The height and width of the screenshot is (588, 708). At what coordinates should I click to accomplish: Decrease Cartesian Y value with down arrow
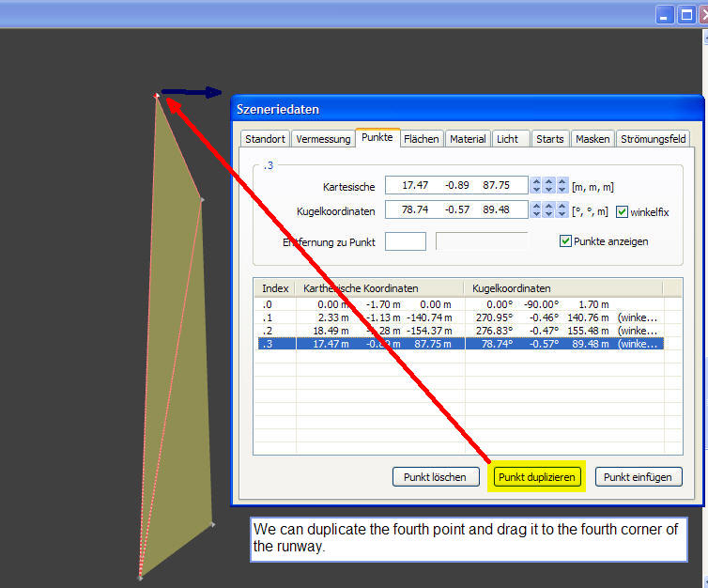tap(549, 189)
